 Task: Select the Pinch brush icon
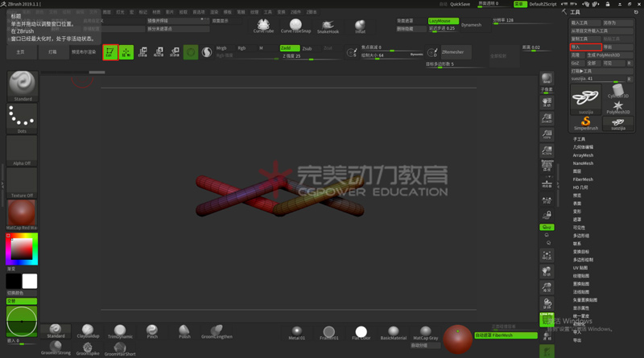152,331
